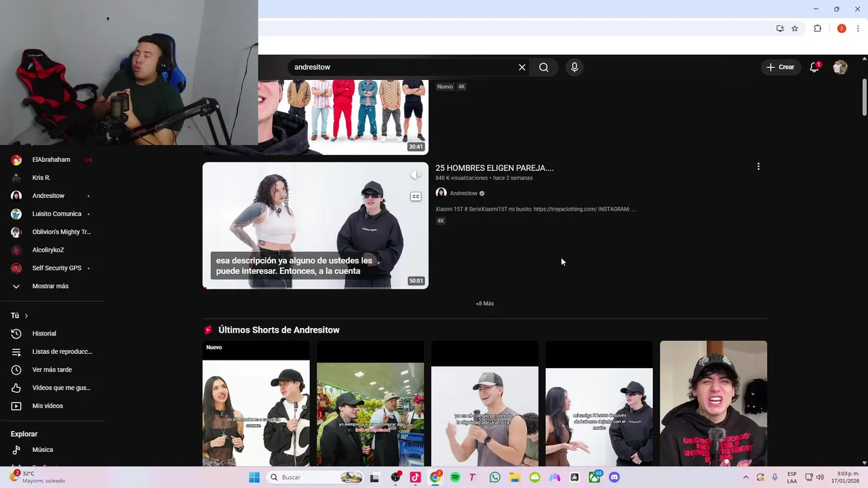Open YouTube notifications bell
Viewport: 868px width, 488px height.
coord(814,67)
